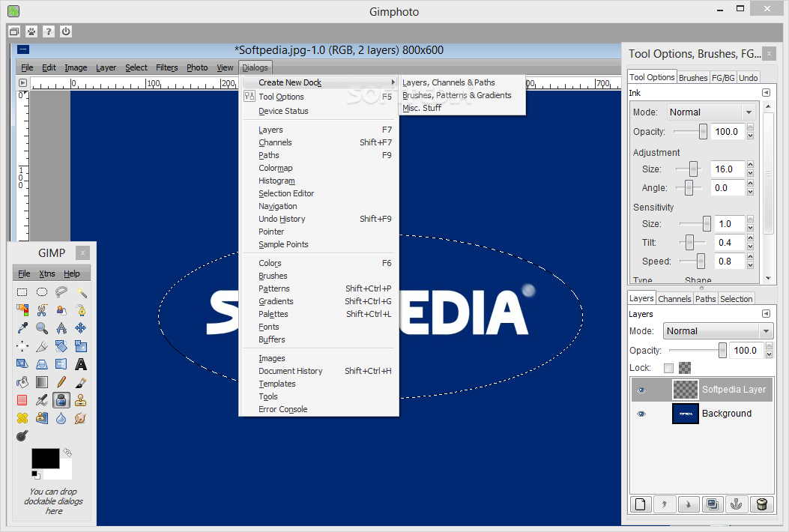
Task: Select the Ellipse Select tool
Action: 42,292
